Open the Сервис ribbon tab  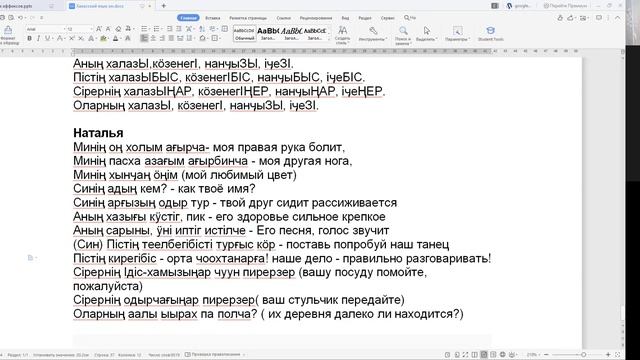point(387,18)
